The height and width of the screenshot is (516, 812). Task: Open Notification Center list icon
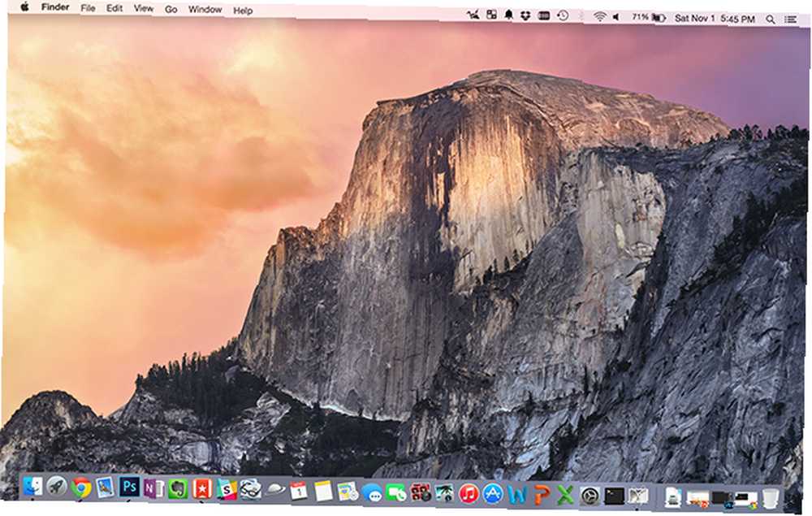pos(790,20)
